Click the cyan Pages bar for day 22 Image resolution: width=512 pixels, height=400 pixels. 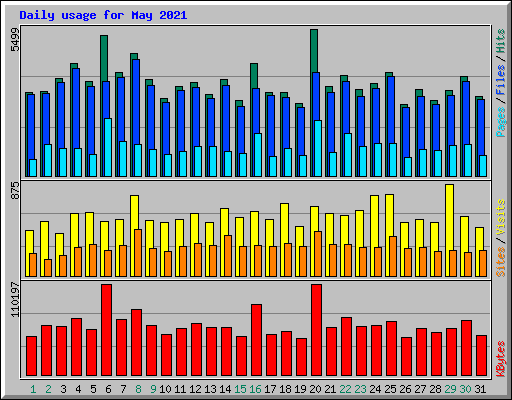pos(348,155)
